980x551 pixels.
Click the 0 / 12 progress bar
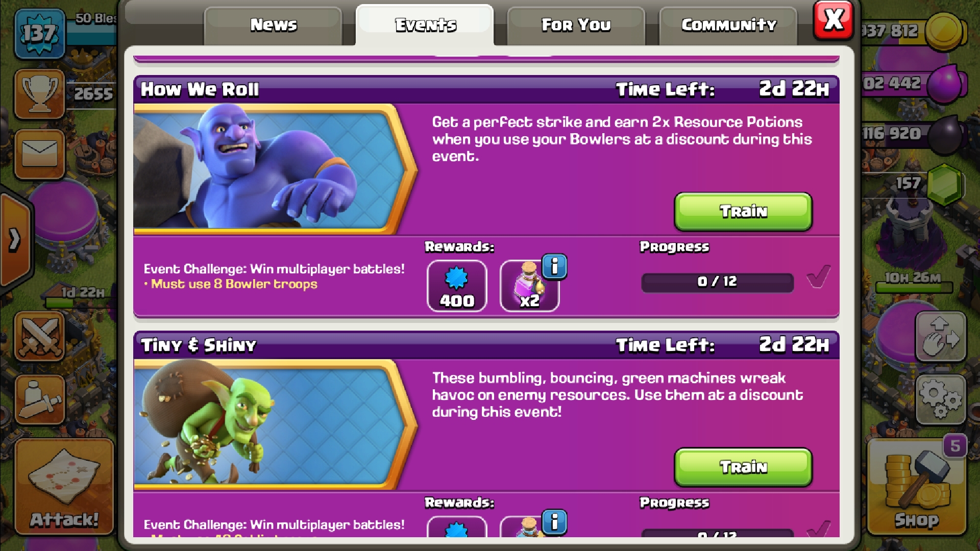(x=717, y=282)
